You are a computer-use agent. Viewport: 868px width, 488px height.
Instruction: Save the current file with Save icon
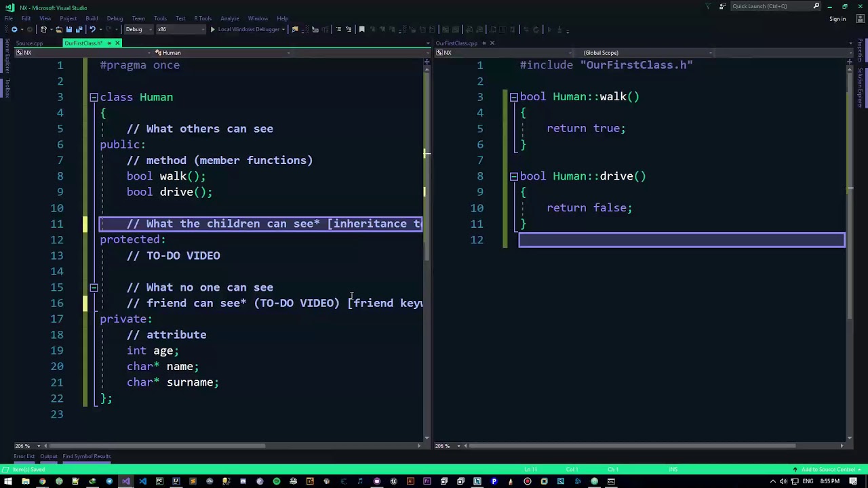[x=69, y=29]
